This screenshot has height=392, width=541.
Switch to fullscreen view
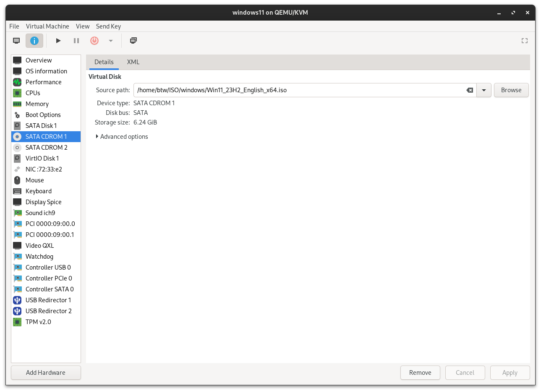tap(525, 41)
